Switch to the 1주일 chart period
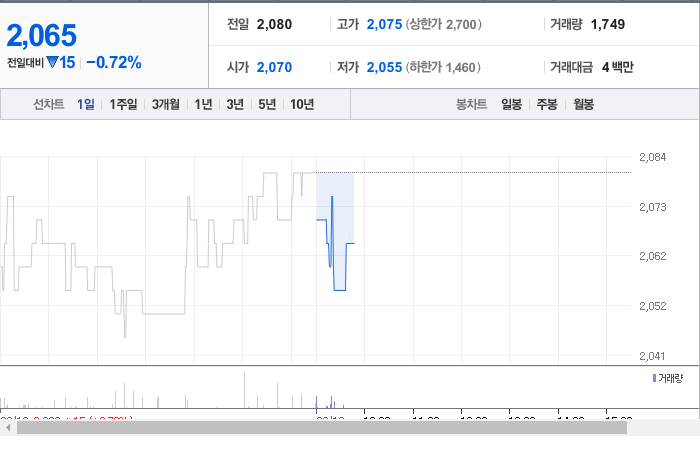 [x=123, y=104]
